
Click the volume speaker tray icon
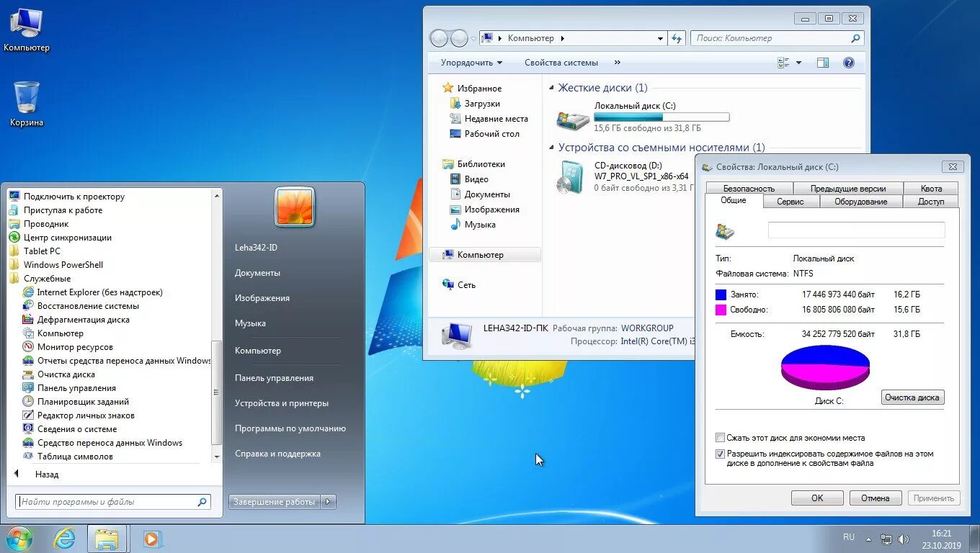coord(904,539)
